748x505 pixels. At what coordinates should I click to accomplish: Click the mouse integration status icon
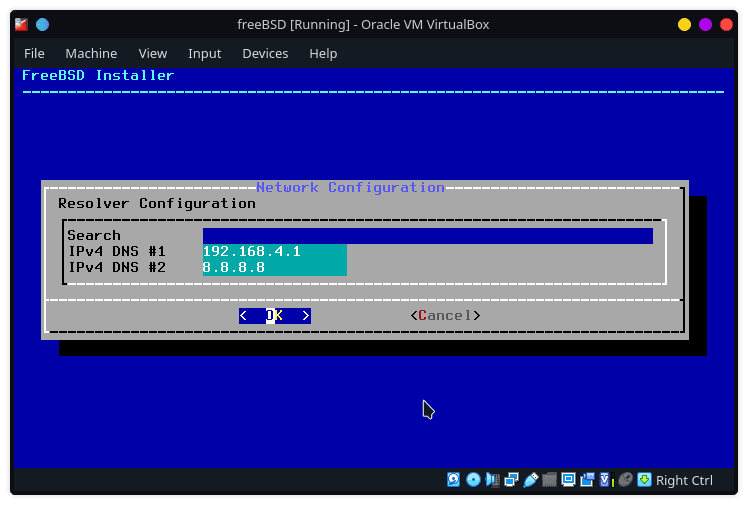pyautogui.click(x=625, y=480)
